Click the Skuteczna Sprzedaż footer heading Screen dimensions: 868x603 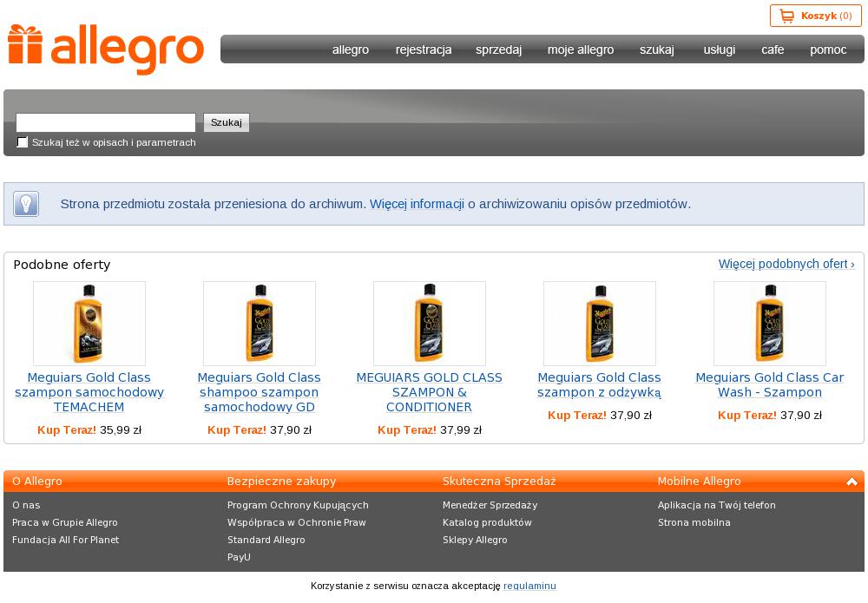499,482
